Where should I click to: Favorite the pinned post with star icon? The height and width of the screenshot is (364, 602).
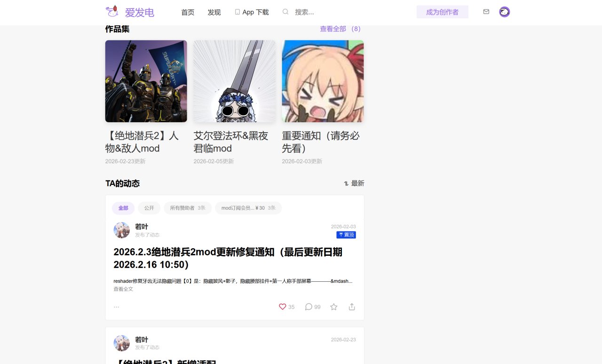point(334,307)
